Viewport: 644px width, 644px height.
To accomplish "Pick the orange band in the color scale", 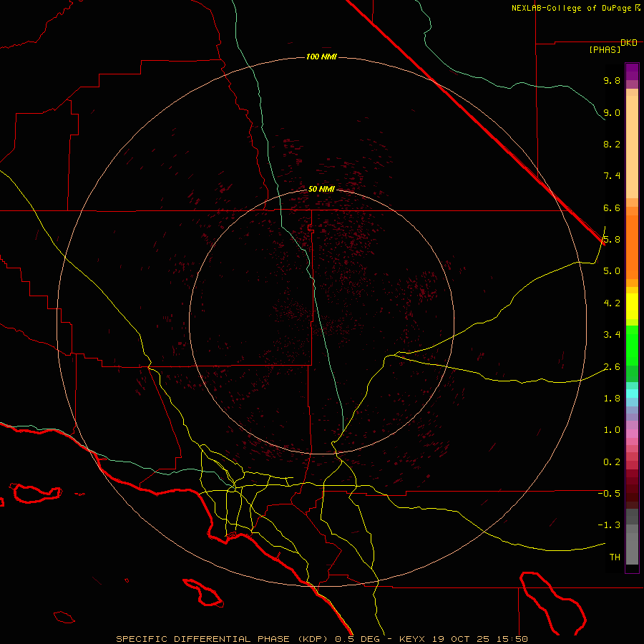I will (632, 243).
